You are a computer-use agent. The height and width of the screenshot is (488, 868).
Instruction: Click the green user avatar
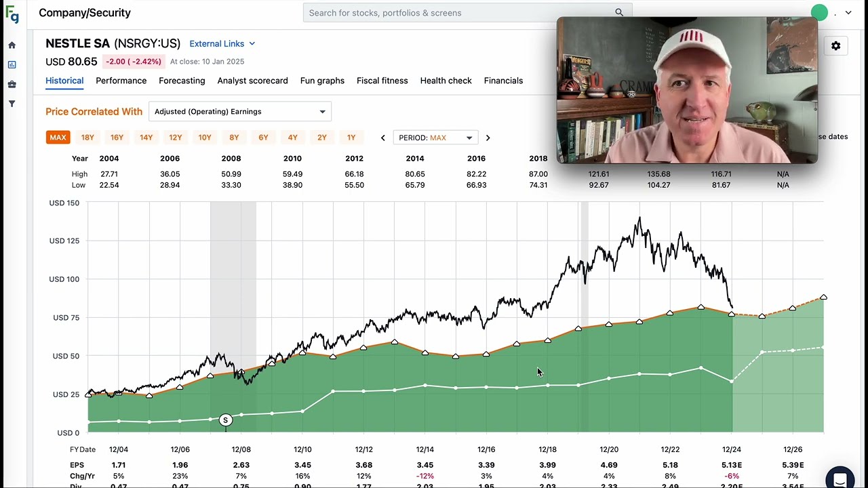[819, 13]
